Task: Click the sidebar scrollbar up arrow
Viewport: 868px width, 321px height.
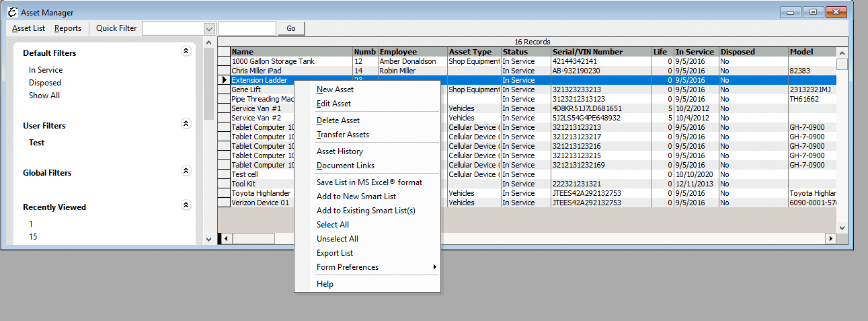Action: pos(208,43)
